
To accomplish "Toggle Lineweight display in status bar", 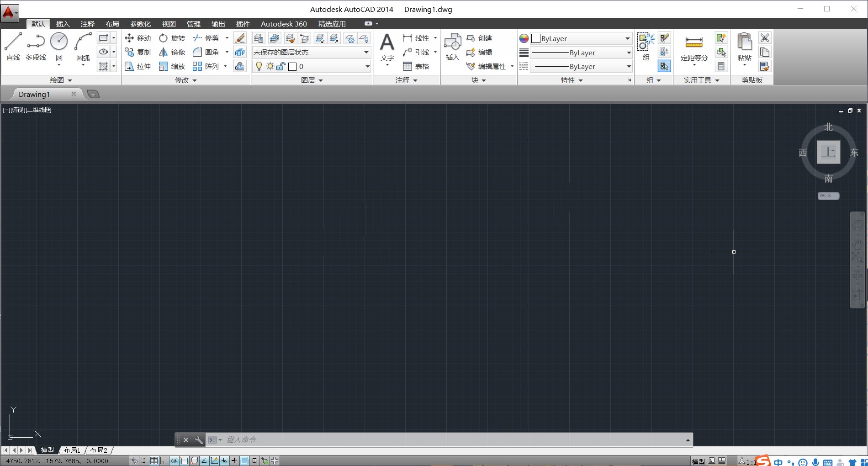I will coord(234,461).
